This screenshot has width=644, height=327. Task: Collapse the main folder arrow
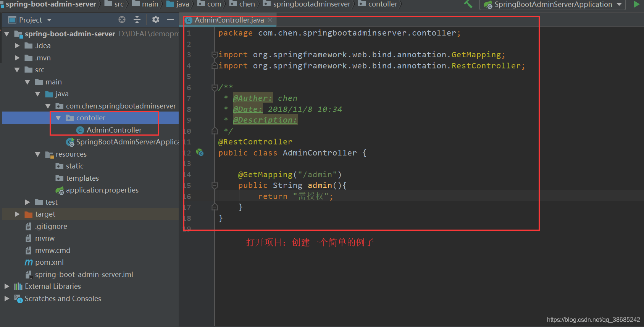click(x=27, y=82)
